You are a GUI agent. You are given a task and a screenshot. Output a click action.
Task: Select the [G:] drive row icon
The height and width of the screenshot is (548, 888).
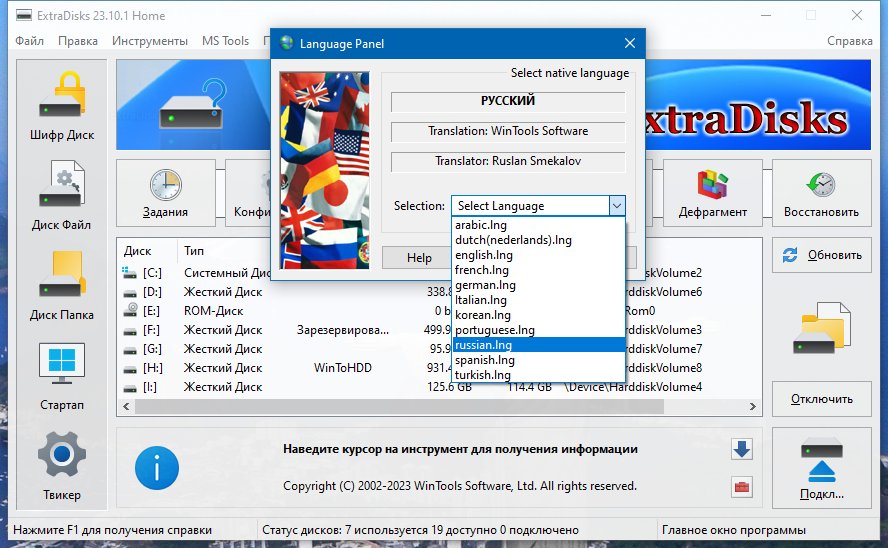point(130,349)
